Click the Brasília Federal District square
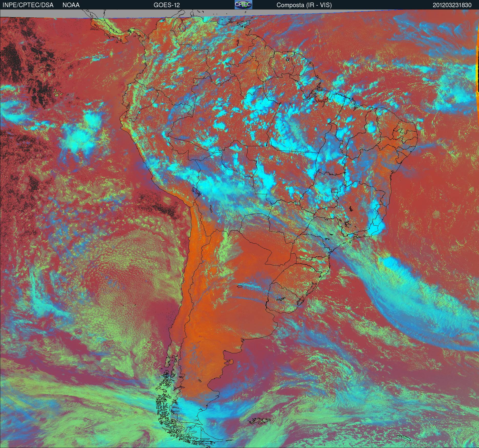 (x=334, y=190)
